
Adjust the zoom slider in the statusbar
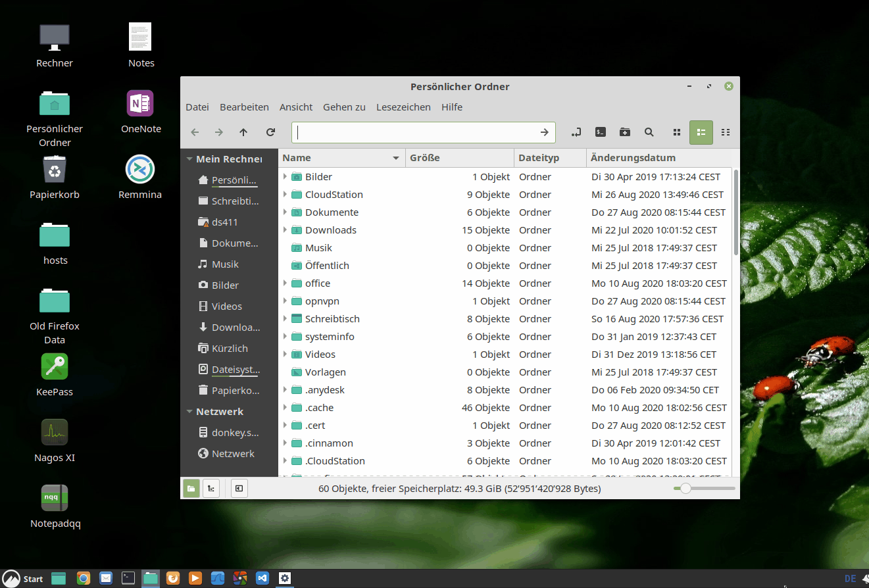coord(686,488)
